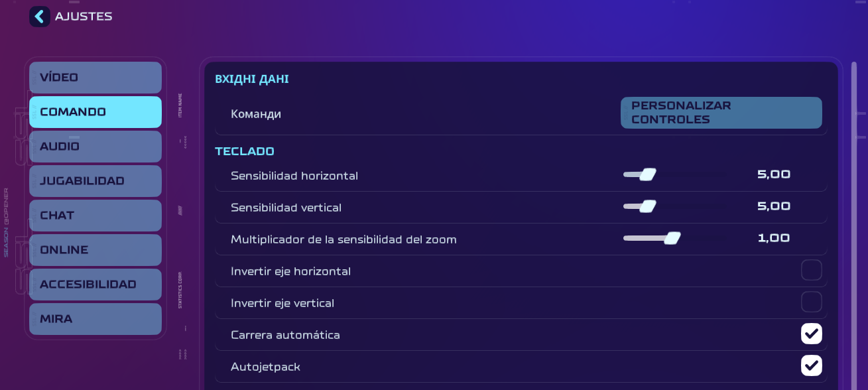This screenshot has height=390, width=868.
Task: Enable Invertir eje horizontal checkbox
Action: [811, 271]
